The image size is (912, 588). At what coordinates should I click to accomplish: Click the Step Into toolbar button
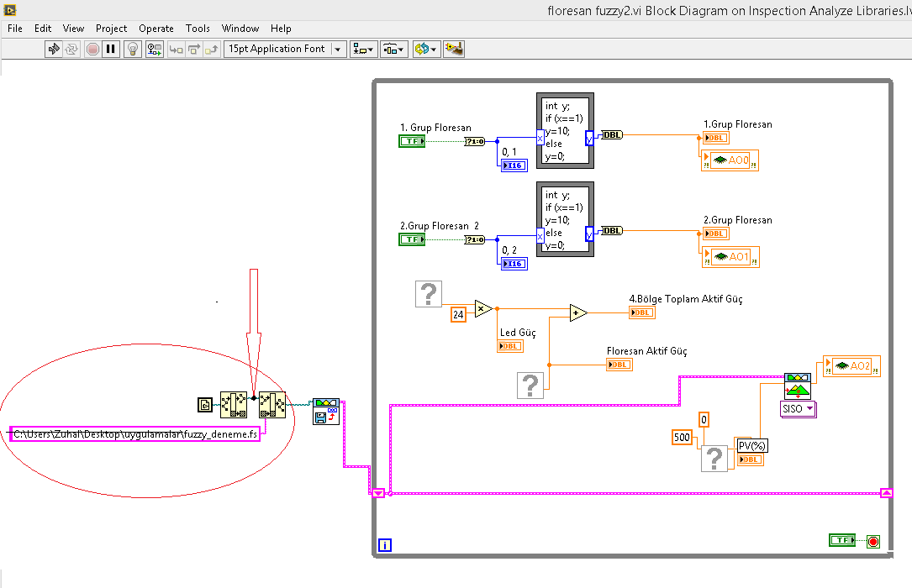pyautogui.click(x=176, y=49)
